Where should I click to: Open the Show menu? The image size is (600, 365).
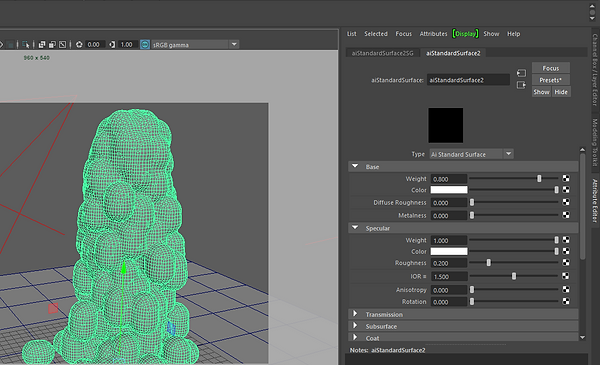(x=491, y=34)
